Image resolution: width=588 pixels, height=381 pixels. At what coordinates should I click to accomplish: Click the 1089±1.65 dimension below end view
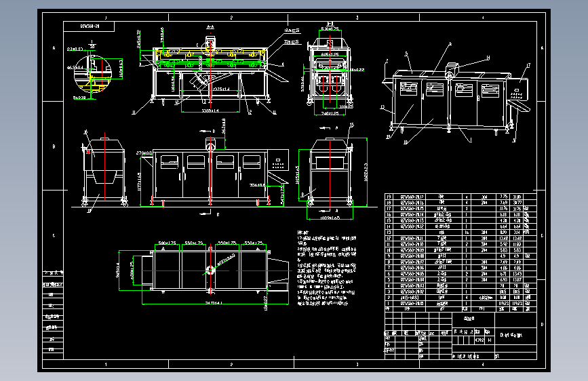pos(330,218)
